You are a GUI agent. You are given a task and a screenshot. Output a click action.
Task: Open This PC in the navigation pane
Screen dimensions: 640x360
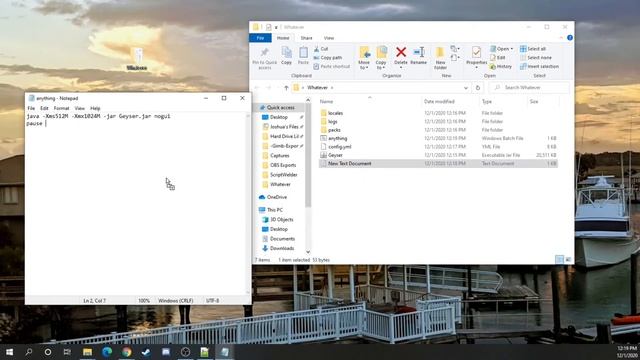(x=274, y=210)
